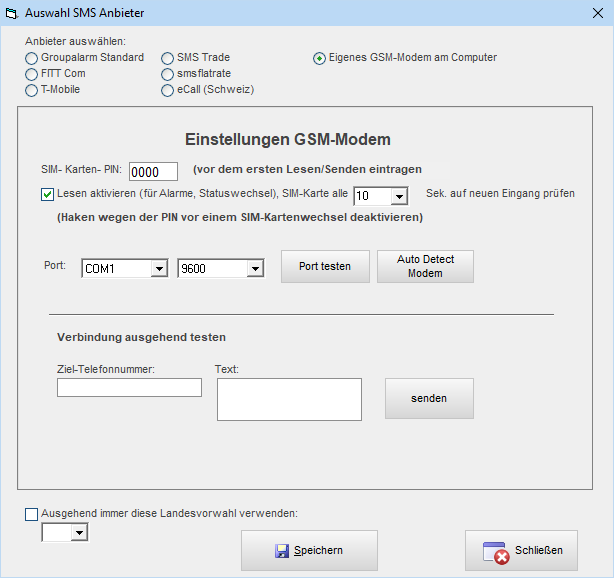Viewport: 614px width, 578px height.
Task: Enable the Landesvorwahl verwenden checkbox
Action: pos(32,514)
